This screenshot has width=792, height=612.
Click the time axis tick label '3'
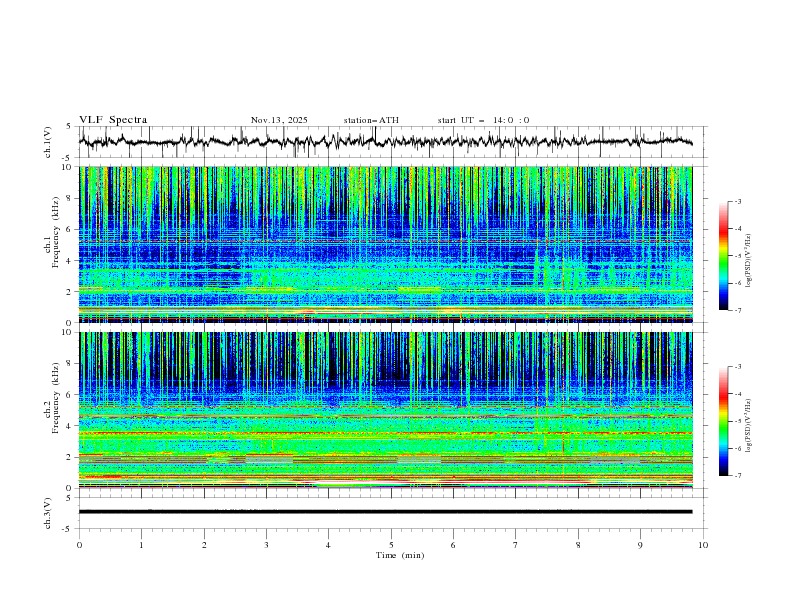(x=266, y=545)
